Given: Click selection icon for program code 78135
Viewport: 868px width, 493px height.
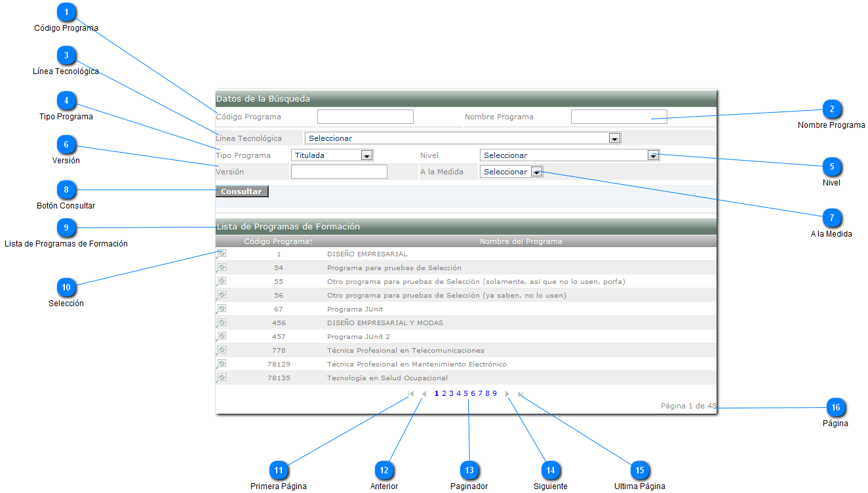Looking at the screenshot, I should [222, 377].
